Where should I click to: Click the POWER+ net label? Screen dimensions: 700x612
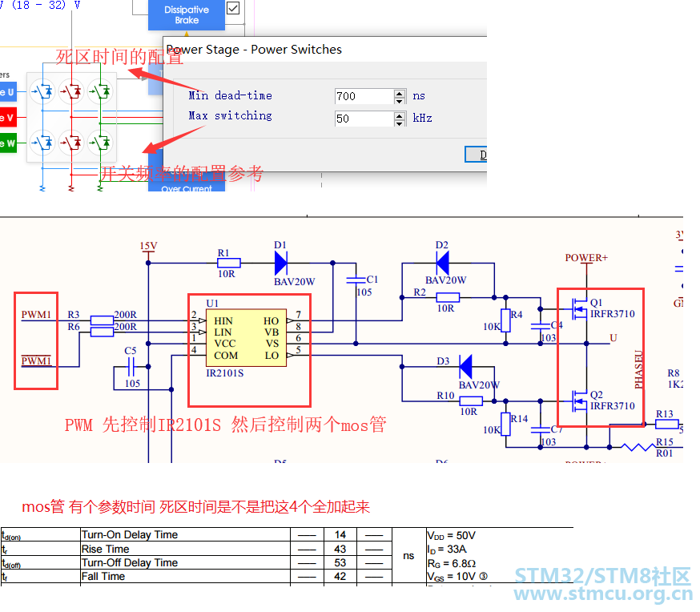pyautogui.click(x=586, y=258)
